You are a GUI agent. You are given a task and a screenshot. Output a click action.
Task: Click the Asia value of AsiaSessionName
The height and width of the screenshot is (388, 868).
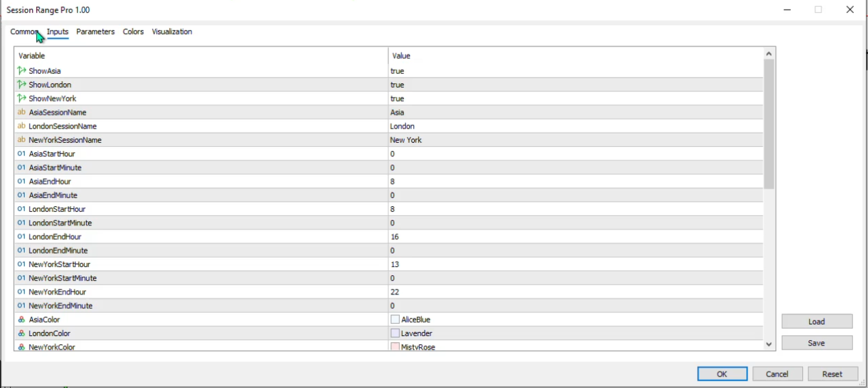tap(397, 112)
